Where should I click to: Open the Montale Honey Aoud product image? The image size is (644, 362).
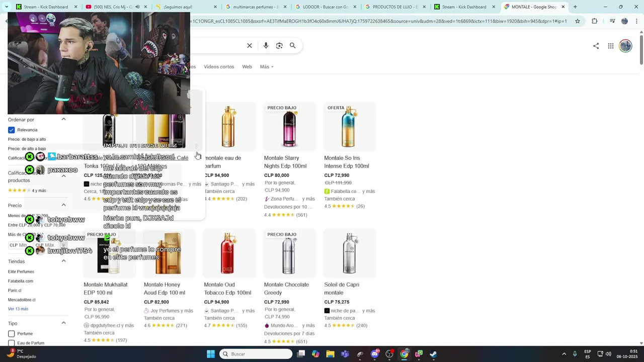(169, 253)
